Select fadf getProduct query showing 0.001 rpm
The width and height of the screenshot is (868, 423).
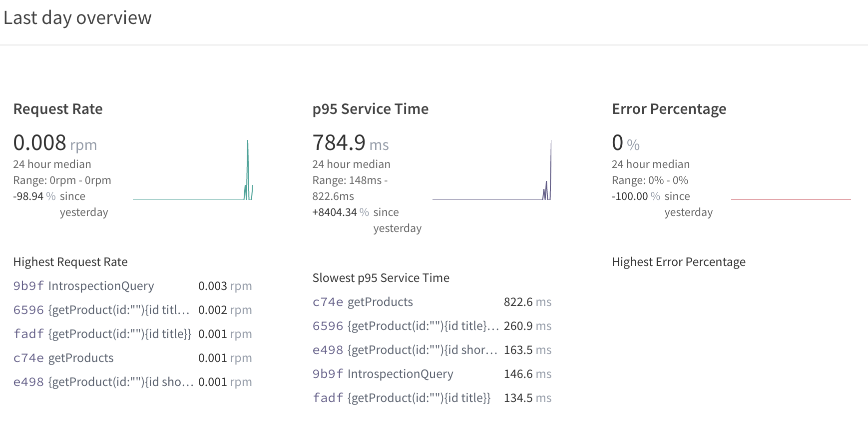(x=102, y=334)
